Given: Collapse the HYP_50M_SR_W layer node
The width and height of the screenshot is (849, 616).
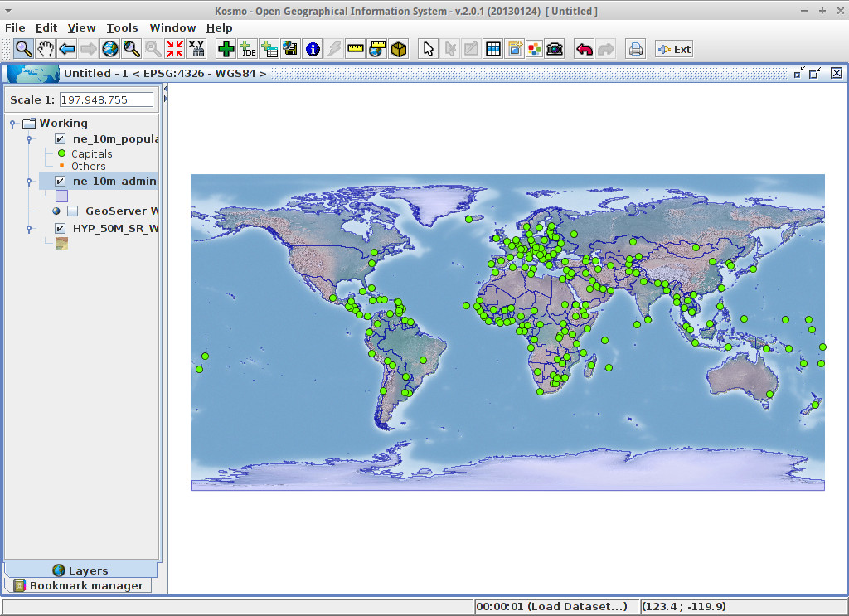Looking at the screenshot, I should pyautogui.click(x=29, y=229).
